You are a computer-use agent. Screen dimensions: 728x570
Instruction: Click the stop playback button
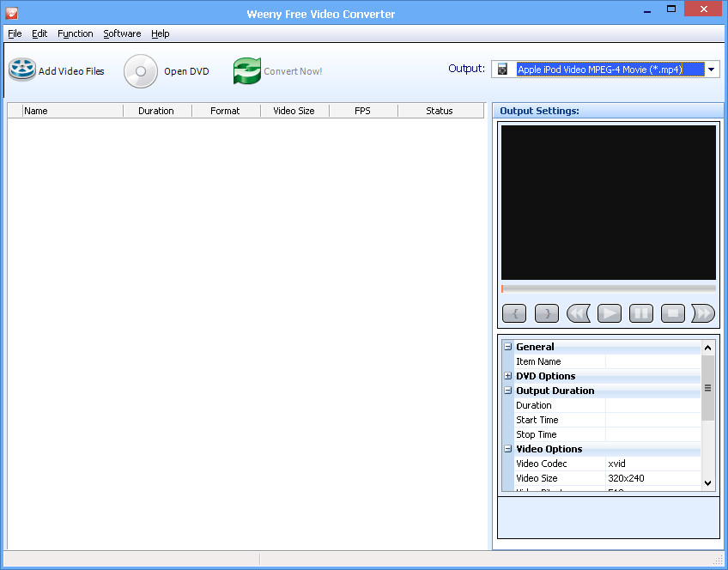point(673,313)
